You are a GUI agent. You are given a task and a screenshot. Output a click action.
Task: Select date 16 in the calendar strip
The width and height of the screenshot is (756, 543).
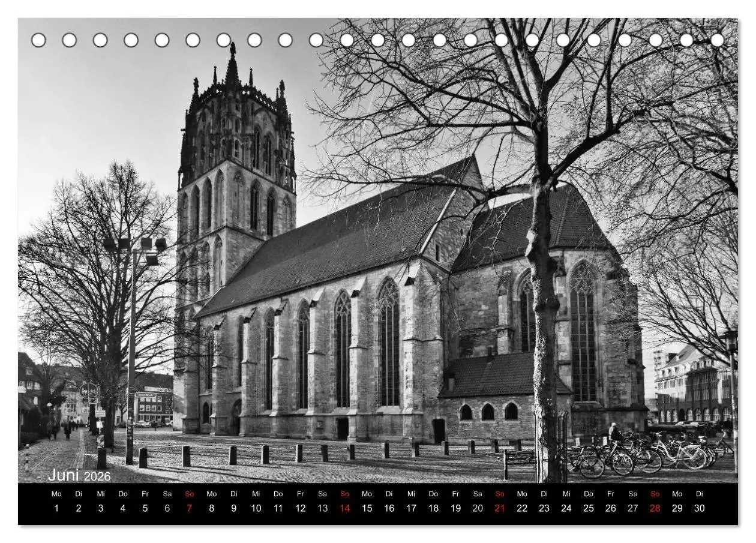(x=389, y=508)
